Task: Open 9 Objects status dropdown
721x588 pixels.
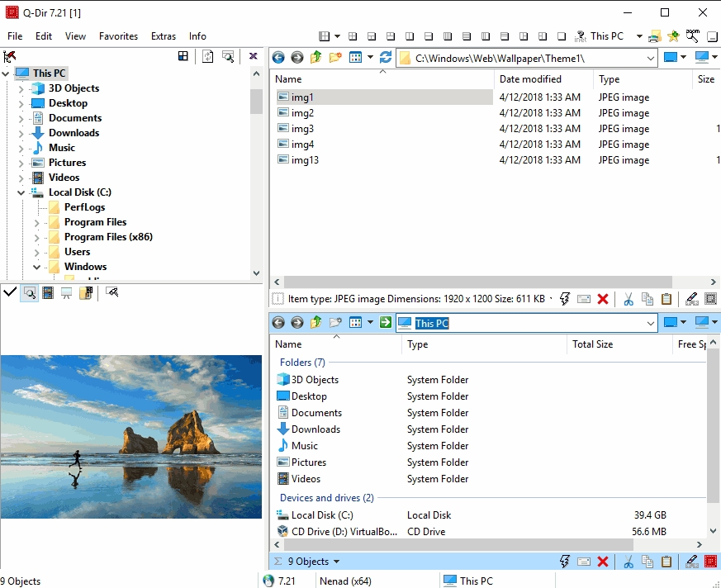Action: (337, 562)
